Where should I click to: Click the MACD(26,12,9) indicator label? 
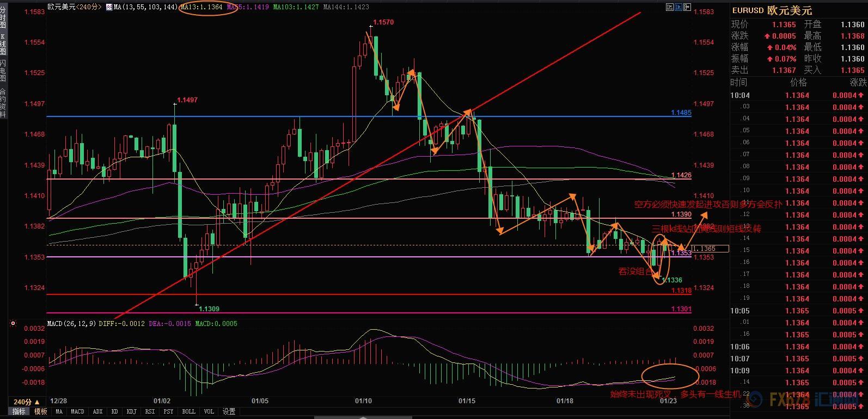pos(72,323)
